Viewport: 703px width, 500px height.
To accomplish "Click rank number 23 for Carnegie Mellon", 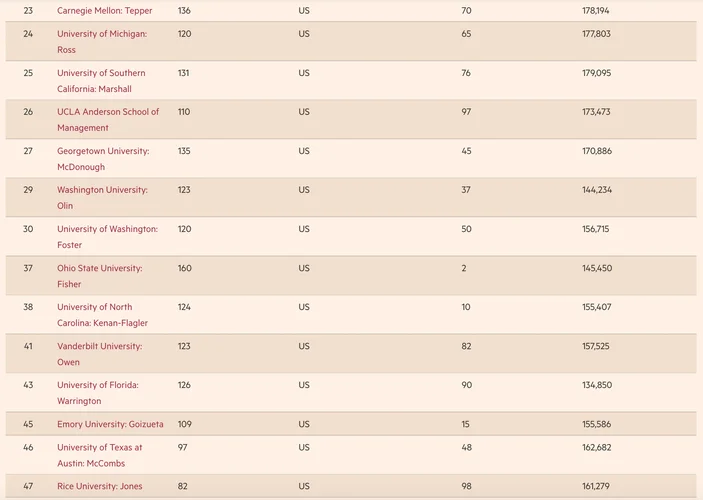I will click(x=28, y=10).
